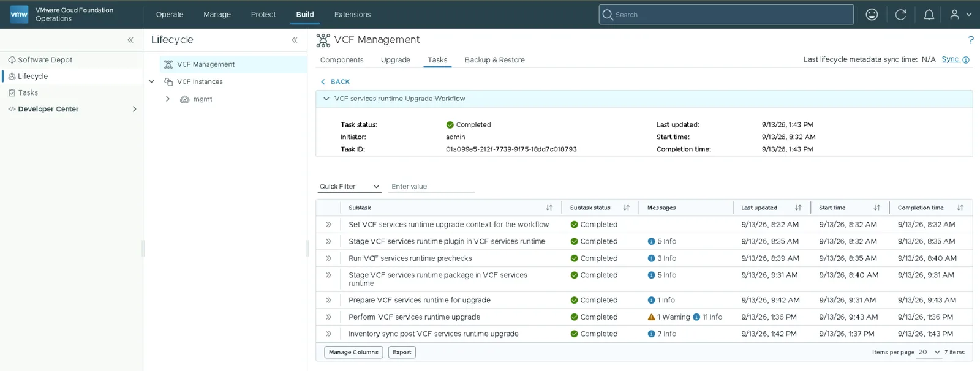Screen dimensions: 980x371
Task: Click the VCF Management header icon
Action: click(x=323, y=40)
